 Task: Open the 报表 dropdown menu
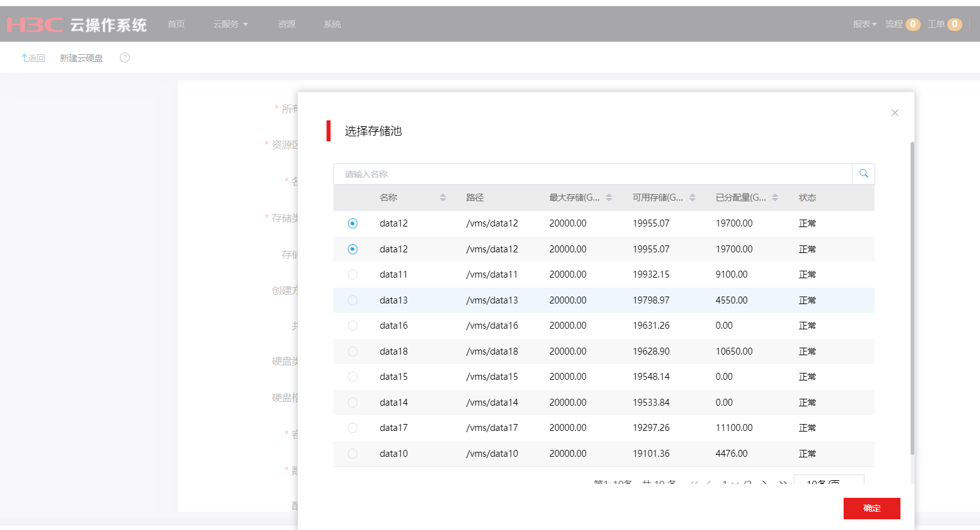pos(864,24)
